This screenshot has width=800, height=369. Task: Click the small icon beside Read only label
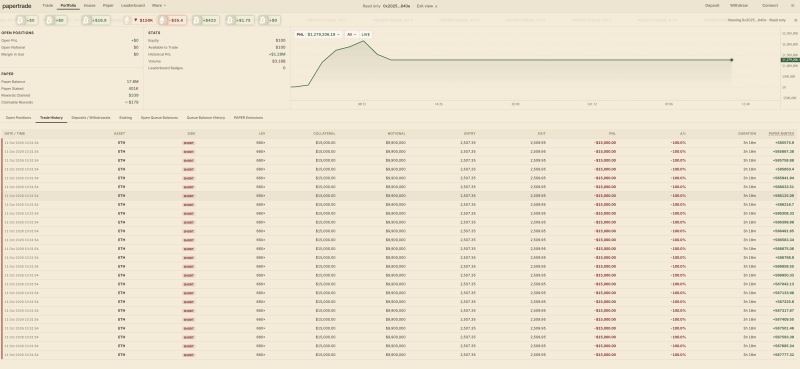(x=795, y=20)
